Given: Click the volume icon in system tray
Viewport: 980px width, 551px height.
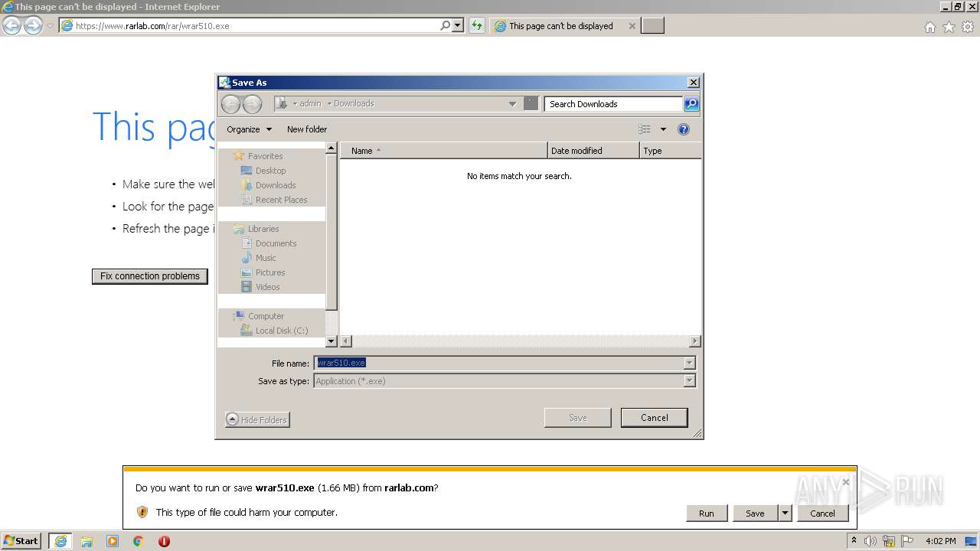Looking at the screenshot, I should [871, 541].
